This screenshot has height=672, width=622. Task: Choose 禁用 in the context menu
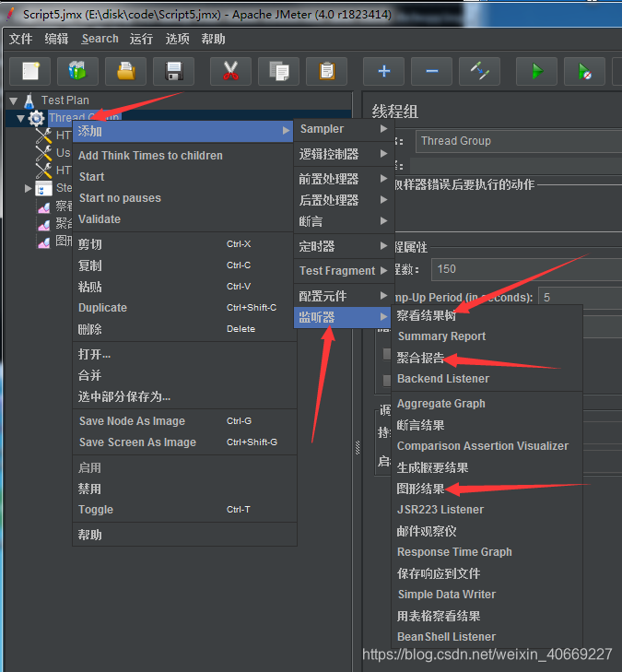[x=183, y=489]
